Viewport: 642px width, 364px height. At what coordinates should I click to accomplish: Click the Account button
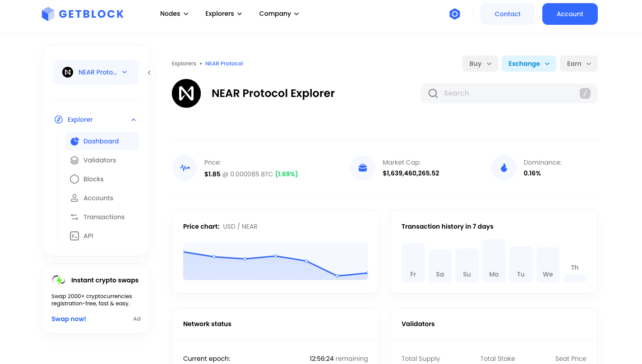[570, 14]
